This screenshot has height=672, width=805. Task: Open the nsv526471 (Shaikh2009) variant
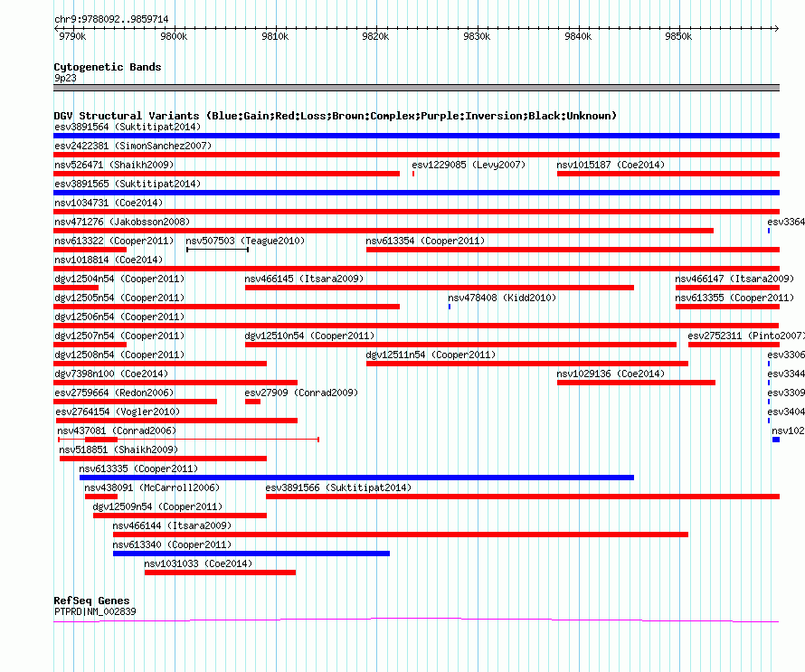(x=114, y=165)
